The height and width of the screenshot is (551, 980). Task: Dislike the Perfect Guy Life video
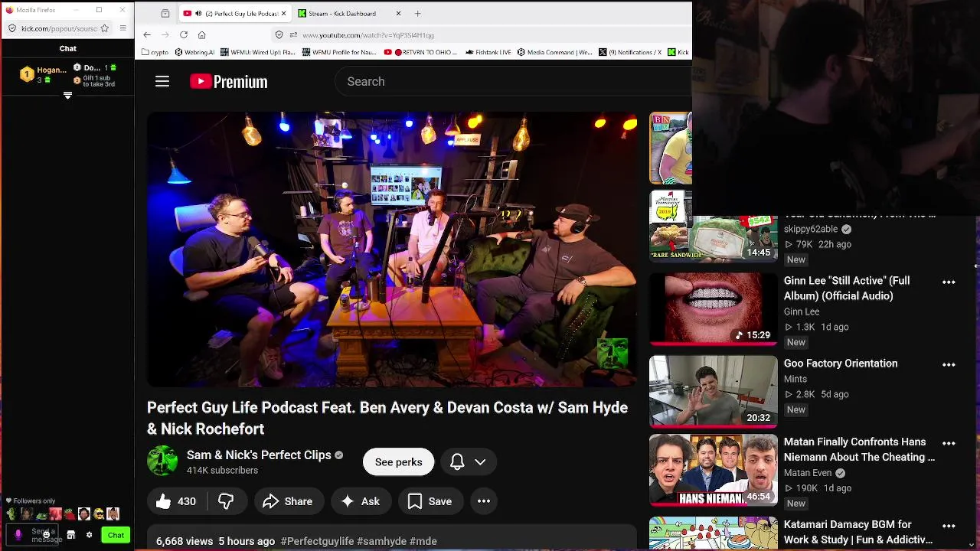point(227,501)
